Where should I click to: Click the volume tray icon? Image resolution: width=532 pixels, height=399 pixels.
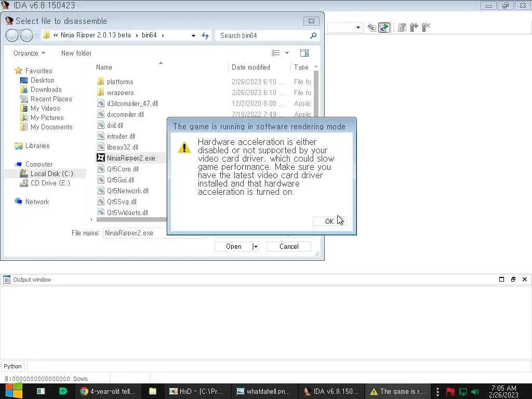pyautogui.click(x=475, y=392)
